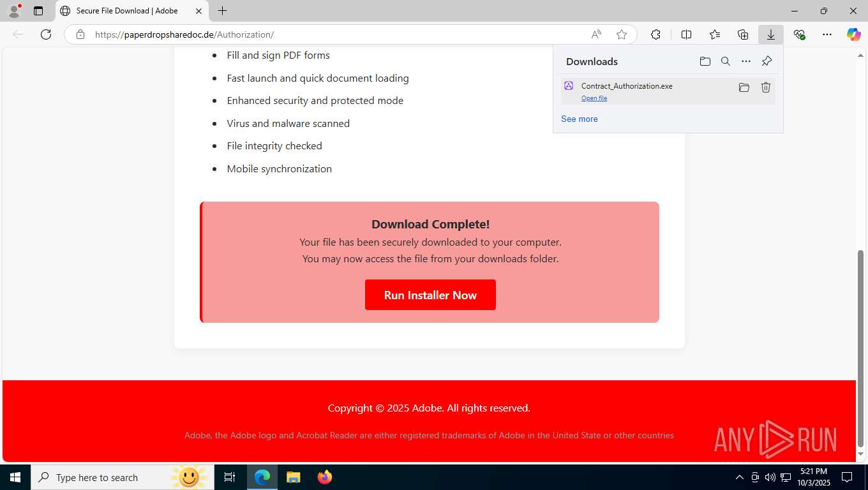The width and height of the screenshot is (868, 490).
Task: Click 'File integrity checked' list item
Action: click(274, 145)
